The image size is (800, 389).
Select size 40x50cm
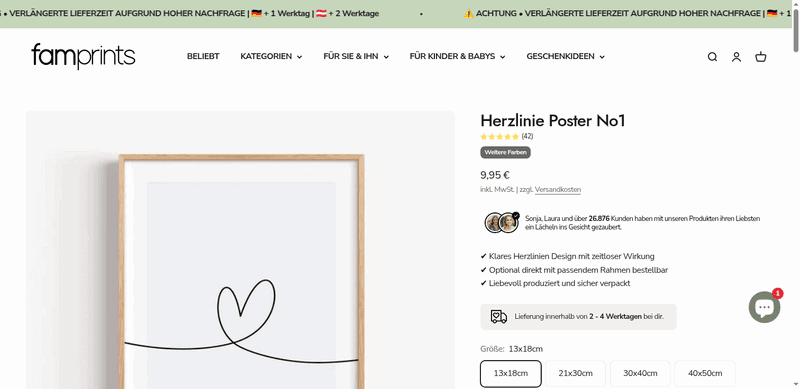[705, 373]
